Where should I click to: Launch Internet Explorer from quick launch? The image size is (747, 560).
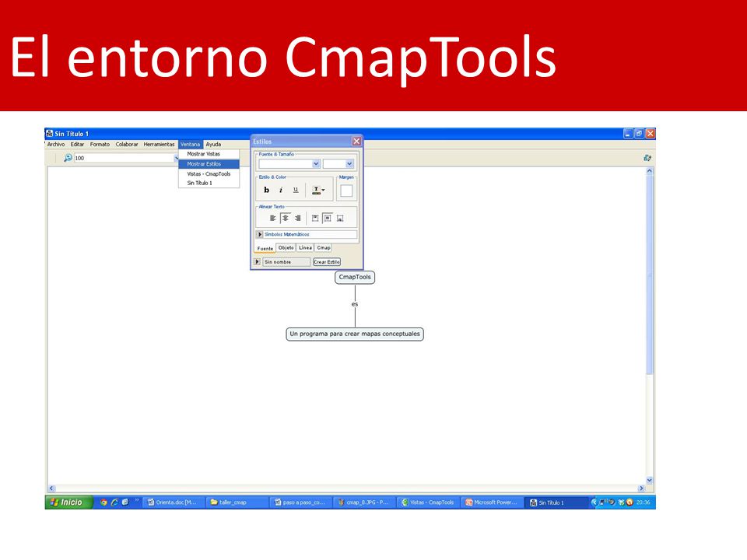point(114,502)
